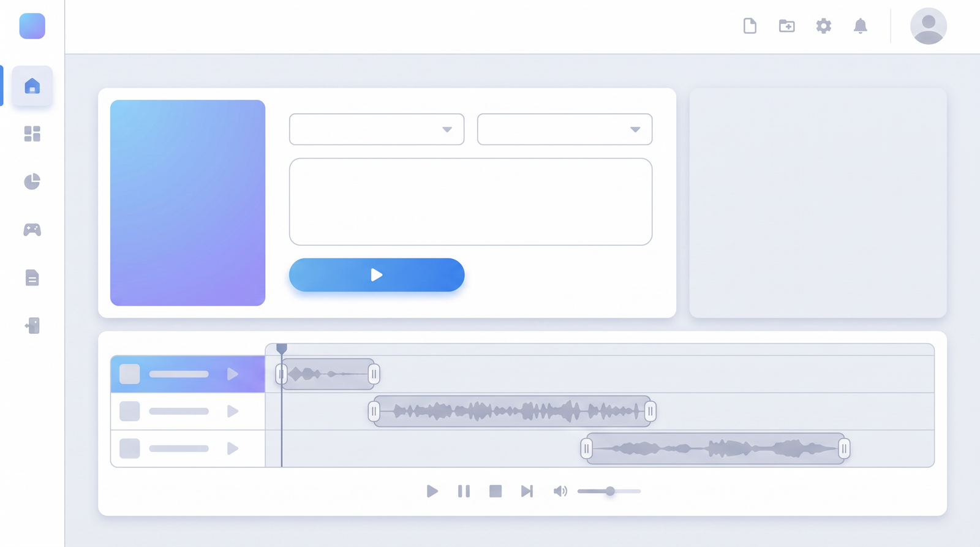Open the document sidebar icon
980x547 pixels.
pyautogui.click(x=32, y=277)
